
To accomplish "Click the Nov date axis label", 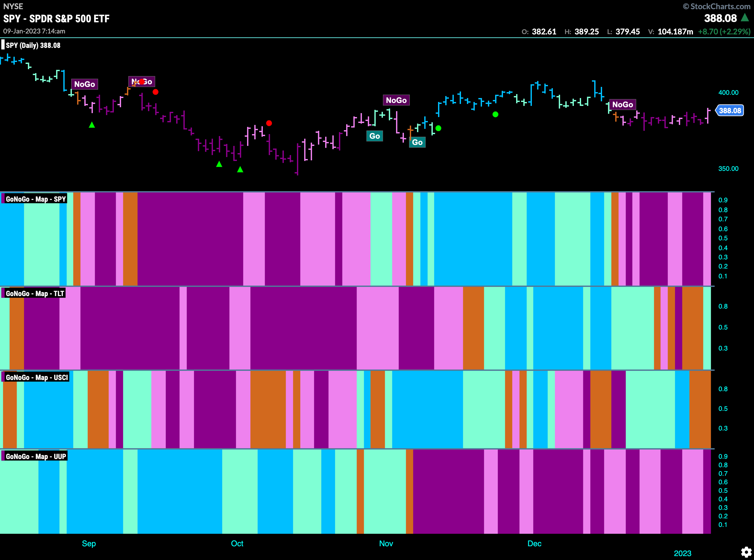I will [386, 543].
